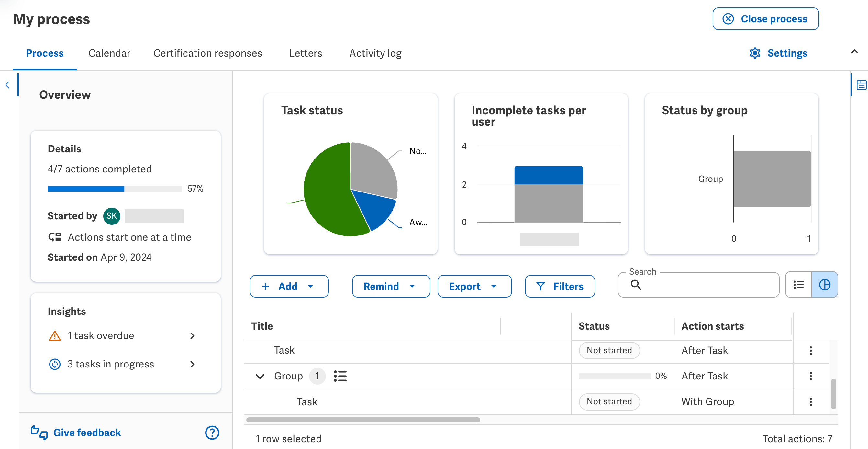The height and width of the screenshot is (449, 868).
Task: Open the more options menu for the first Task row
Action: [x=811, y=351]
